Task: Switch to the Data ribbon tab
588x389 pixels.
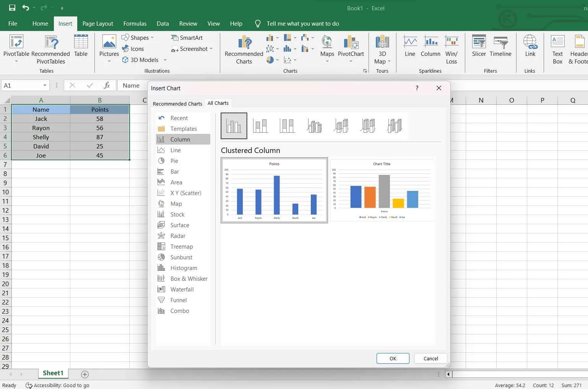Action: 162,23
